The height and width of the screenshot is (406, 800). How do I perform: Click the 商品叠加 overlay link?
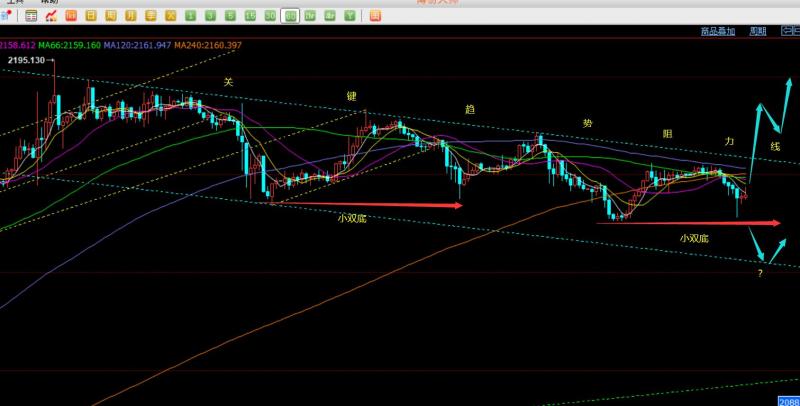tap(718, 31)
